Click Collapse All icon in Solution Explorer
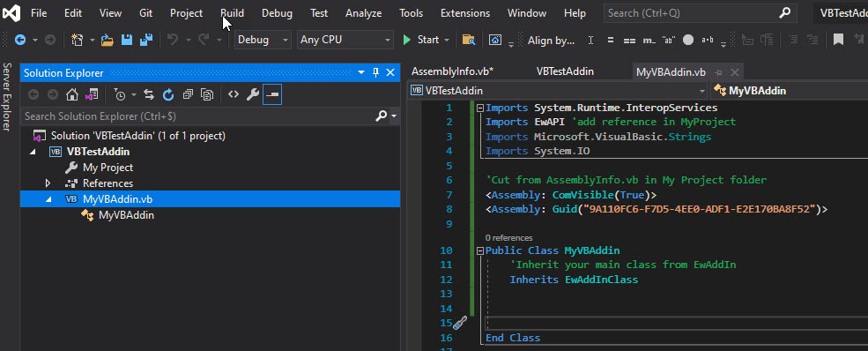The image size is (868, 351). 188,95
